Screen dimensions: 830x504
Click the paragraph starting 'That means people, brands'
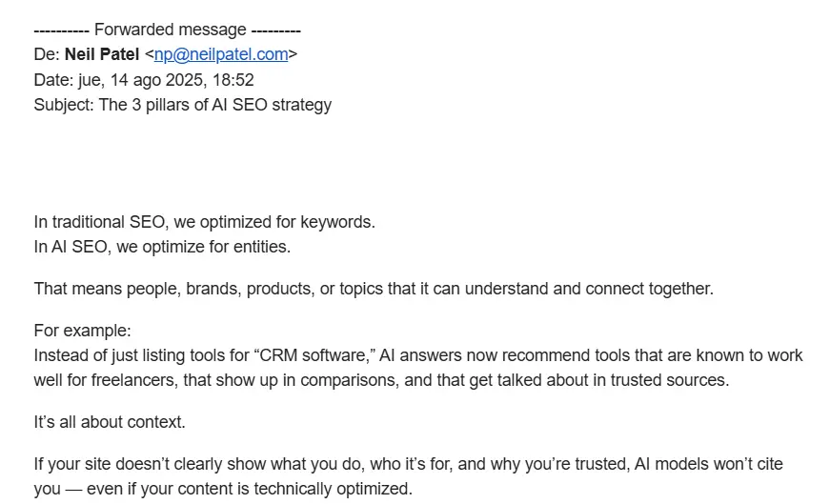[x=374, y=289]
